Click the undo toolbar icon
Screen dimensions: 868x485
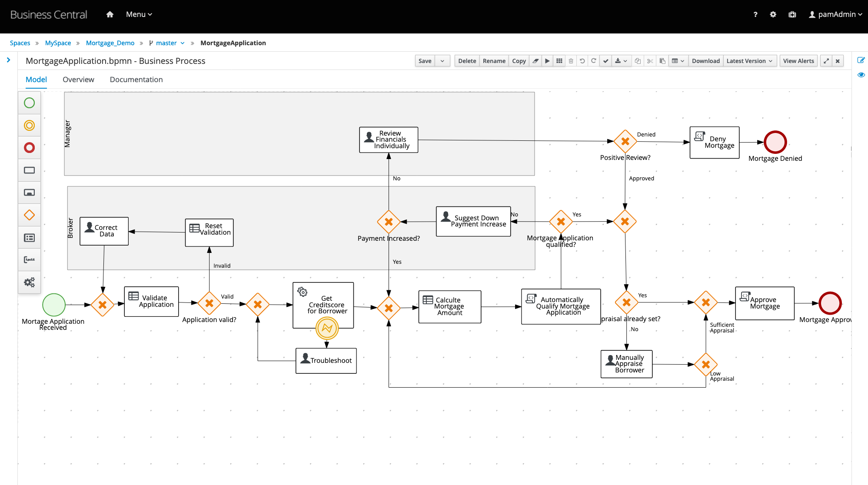pos(582,61)
